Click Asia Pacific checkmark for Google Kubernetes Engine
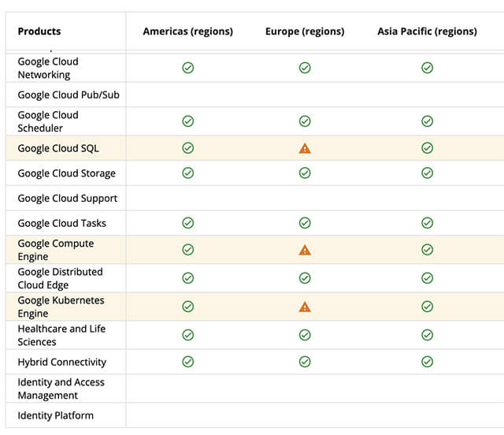This screenshot has height=435, width=504. (427, 307)
